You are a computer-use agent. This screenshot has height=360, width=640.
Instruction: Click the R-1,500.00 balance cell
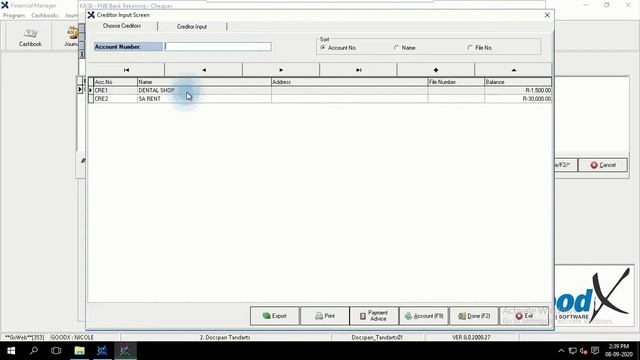[x=518, y=90]
